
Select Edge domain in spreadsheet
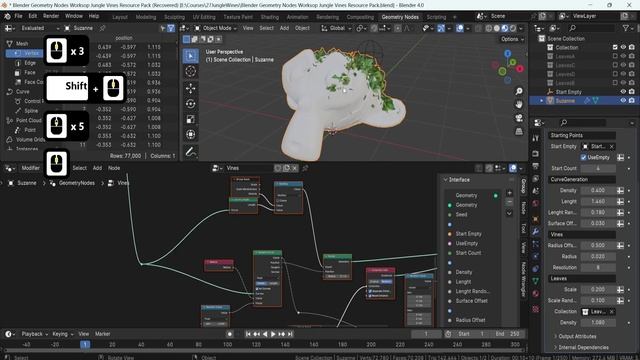coord(30,63)
